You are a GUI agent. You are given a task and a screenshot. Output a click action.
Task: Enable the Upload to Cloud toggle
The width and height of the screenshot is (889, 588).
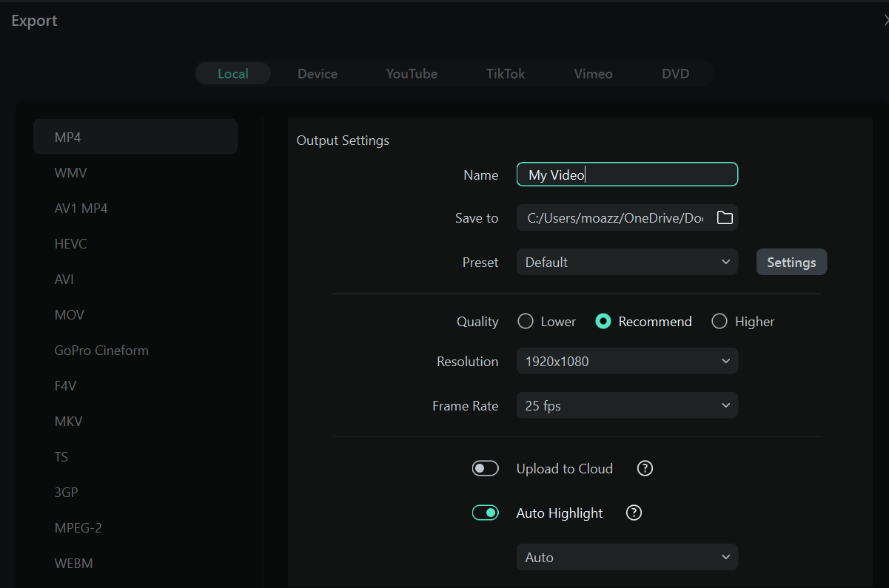click(486, 468)
